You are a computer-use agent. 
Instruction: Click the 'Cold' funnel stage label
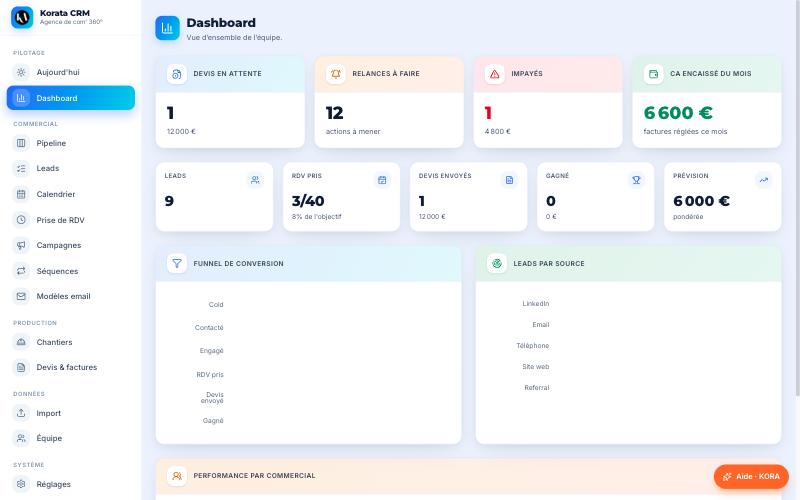click(x=216, y=305)
